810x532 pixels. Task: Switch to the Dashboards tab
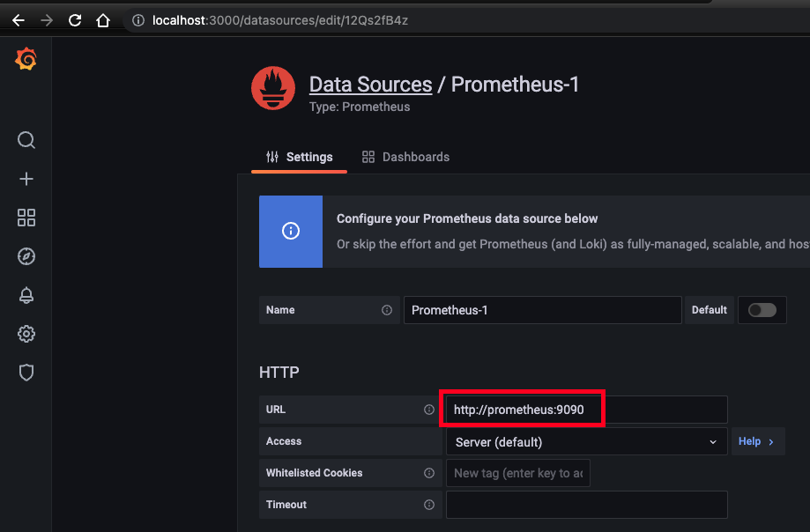point(405,157)
